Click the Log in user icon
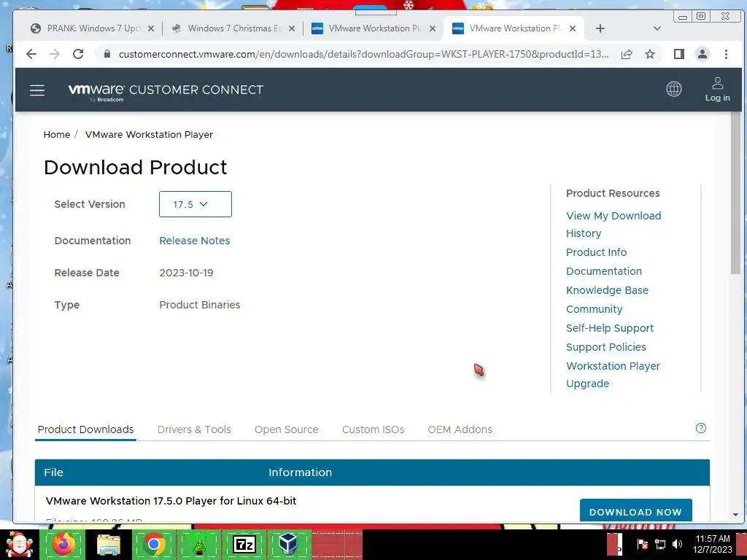The height and width of the screenshot is (560, 747). pos(718,89)
